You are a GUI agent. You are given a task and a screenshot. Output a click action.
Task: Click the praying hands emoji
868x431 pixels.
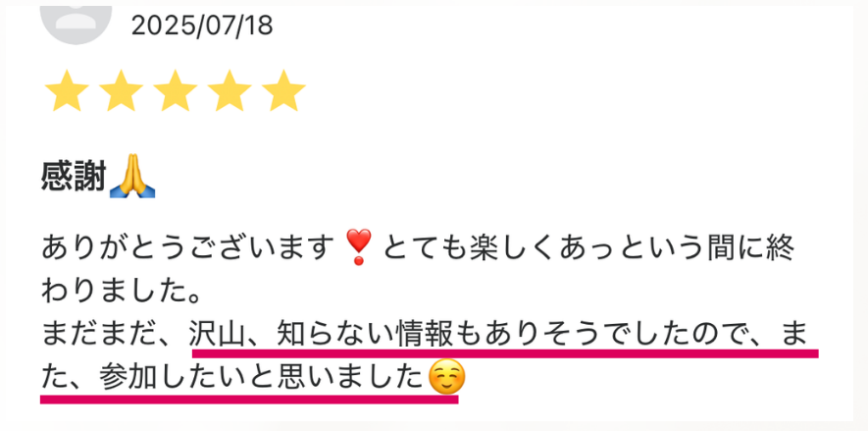pos(131,177)
